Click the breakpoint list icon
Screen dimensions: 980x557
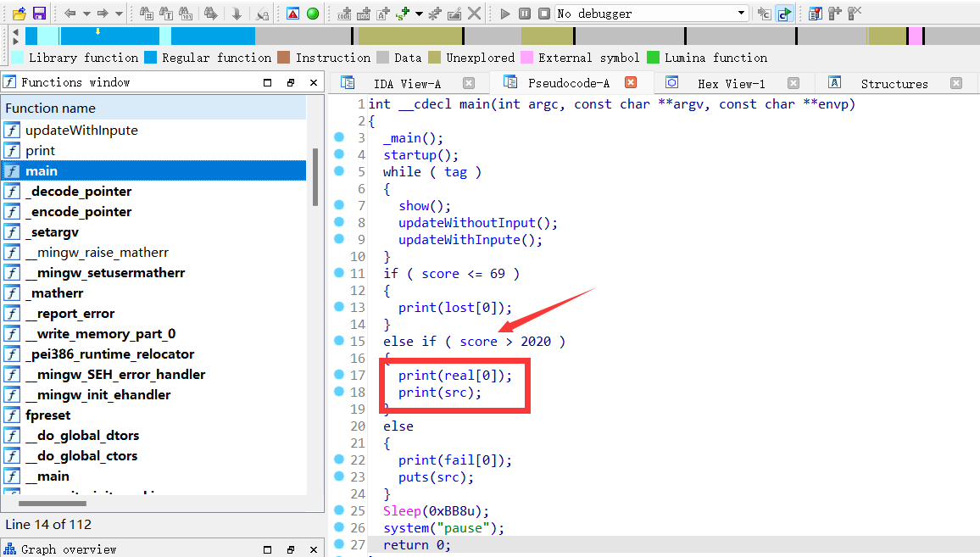pyautogui.click(x=815, y=14)
